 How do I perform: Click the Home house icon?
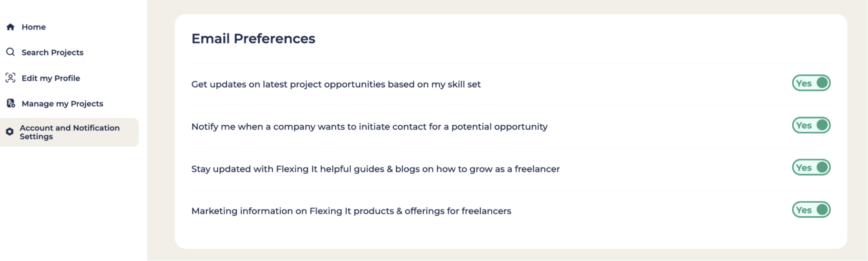pos(10,27)
